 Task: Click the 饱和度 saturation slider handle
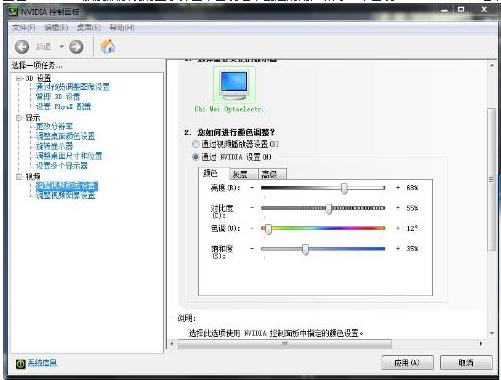305,249
